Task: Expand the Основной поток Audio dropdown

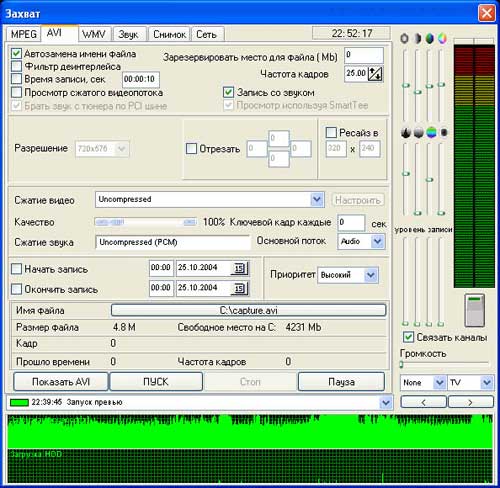Action: [x=377, y=241]
